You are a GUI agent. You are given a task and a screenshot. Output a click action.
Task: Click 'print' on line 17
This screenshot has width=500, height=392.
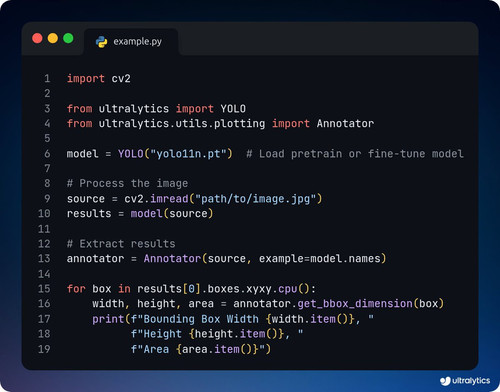(x=108, y=319)
